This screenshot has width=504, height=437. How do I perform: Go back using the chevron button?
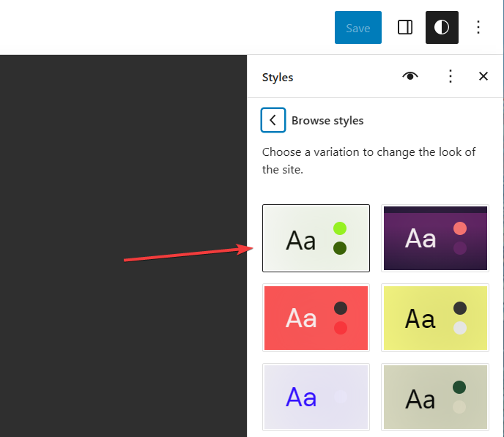click(273, 120)
